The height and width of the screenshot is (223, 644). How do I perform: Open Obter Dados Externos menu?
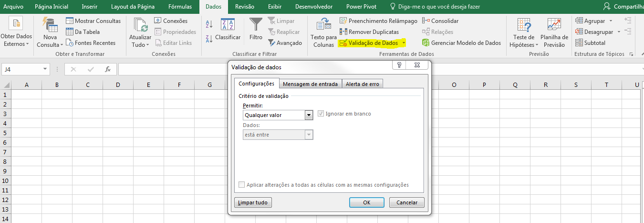click(x=16, y=32)
